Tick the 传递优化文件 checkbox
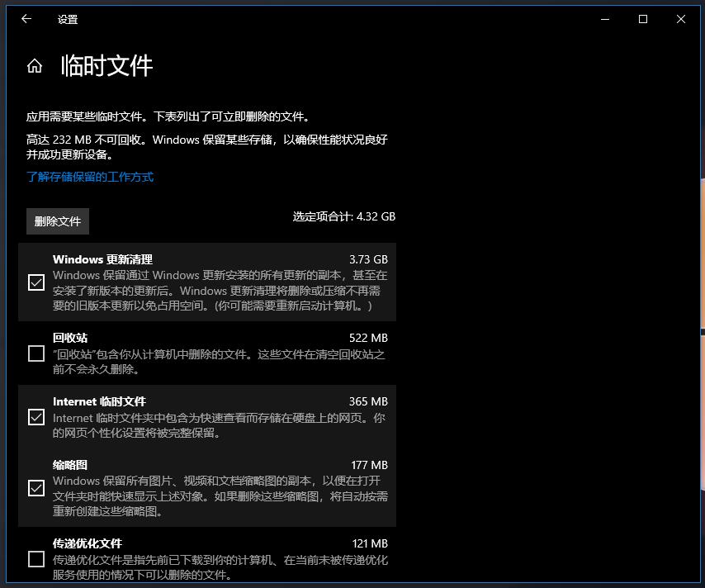 pos(36,559)
